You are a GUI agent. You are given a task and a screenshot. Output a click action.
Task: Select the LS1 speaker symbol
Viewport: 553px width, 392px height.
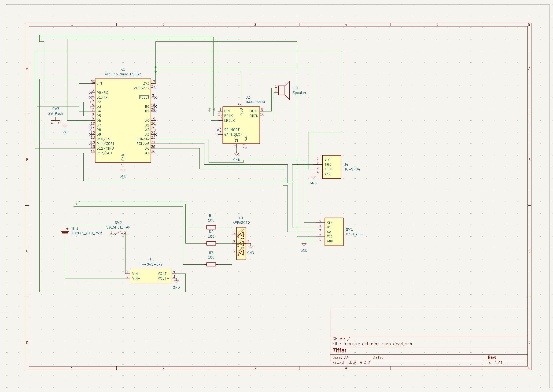(284, 90)
